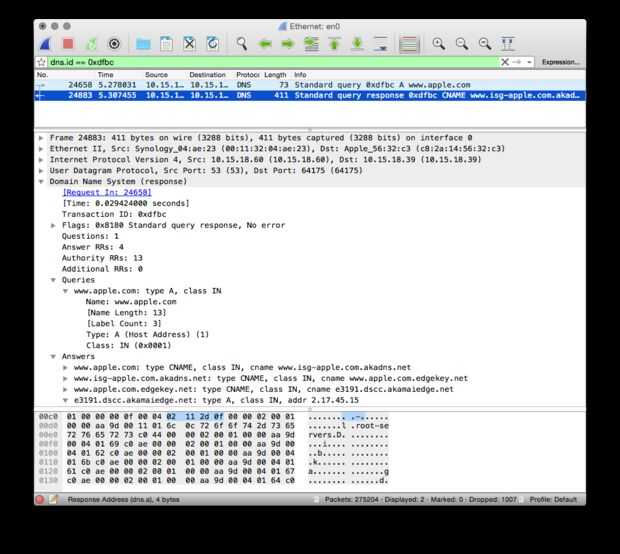Expand User Datagram Protocol node

(x=41, y=171)
